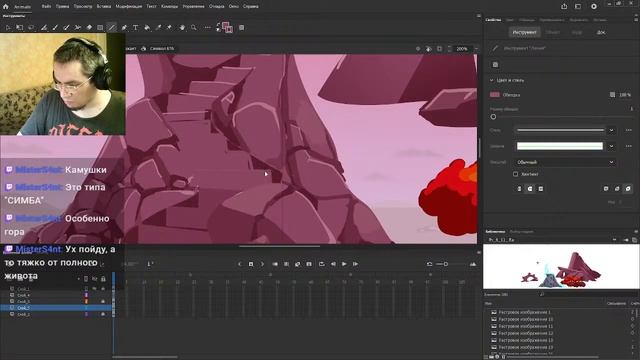Click the timeline zoom slider

click(445, 264)
